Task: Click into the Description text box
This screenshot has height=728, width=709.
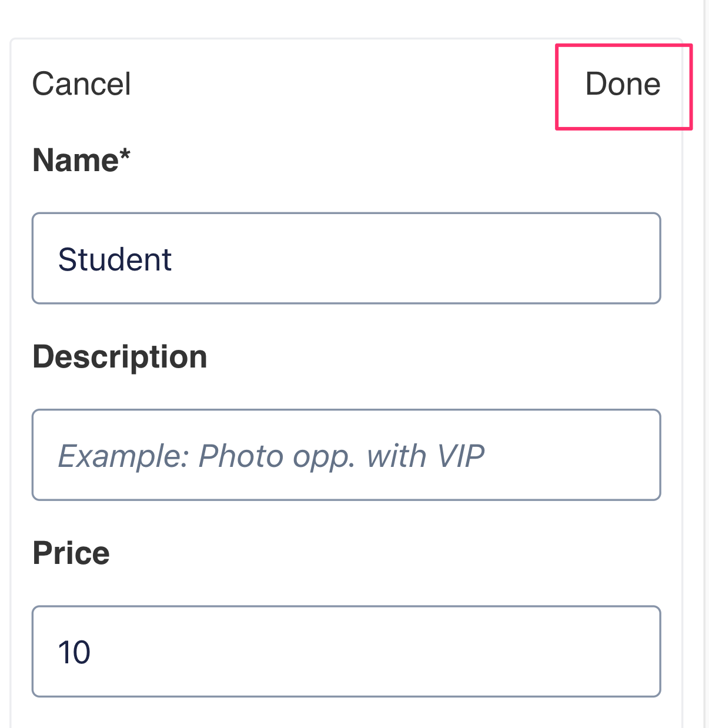Action: tap(346, 455)
